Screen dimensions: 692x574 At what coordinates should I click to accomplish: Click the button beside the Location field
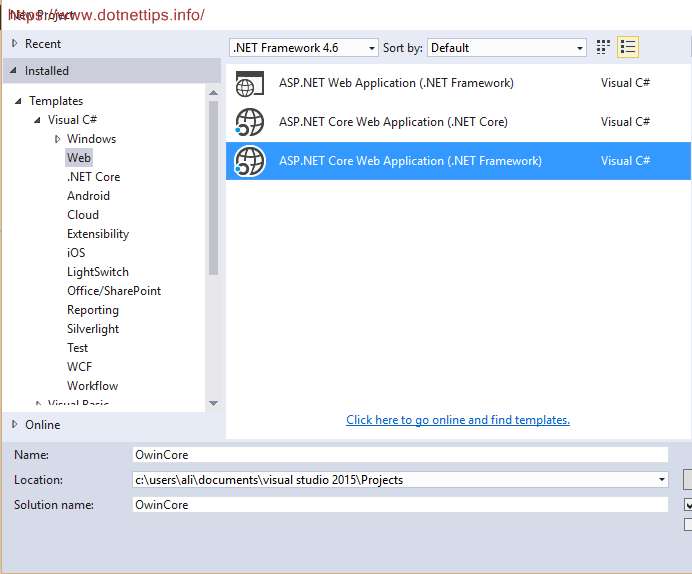pyautogui.click(x=688, y=480)
